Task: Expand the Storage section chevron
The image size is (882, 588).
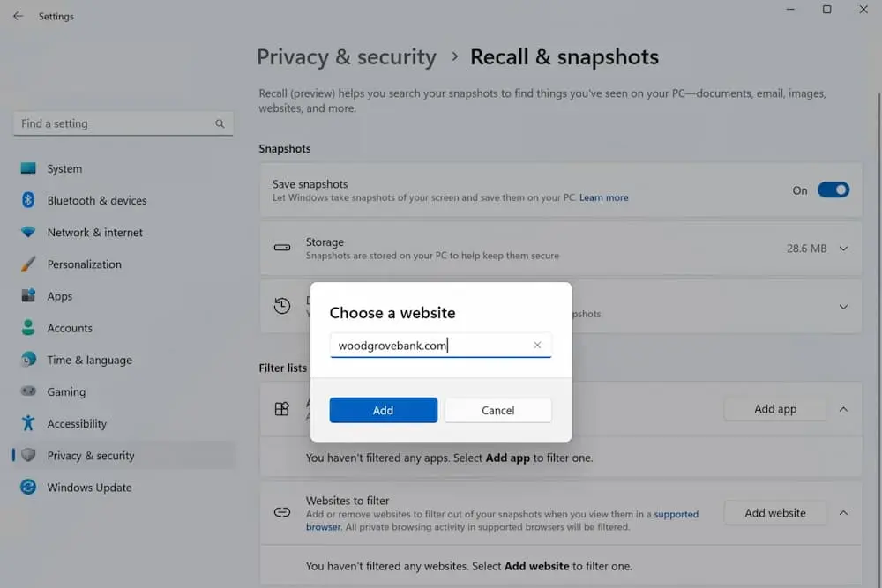Action: click(x=843, y=249)
